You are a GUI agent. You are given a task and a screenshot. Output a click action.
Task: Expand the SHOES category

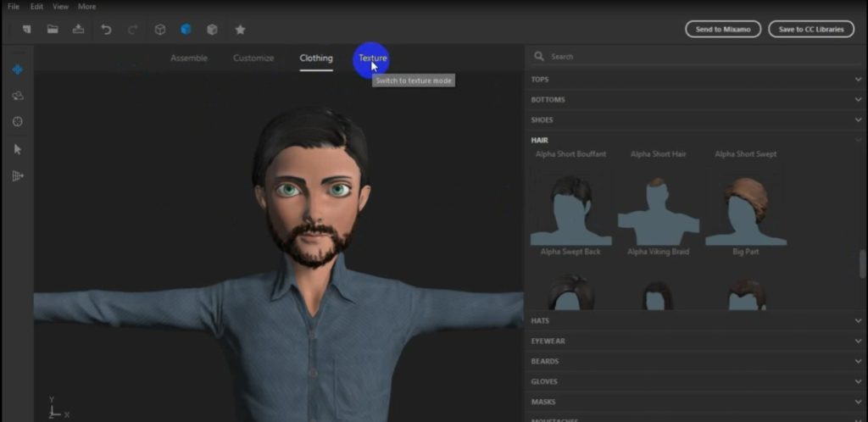tap(697, 120)
